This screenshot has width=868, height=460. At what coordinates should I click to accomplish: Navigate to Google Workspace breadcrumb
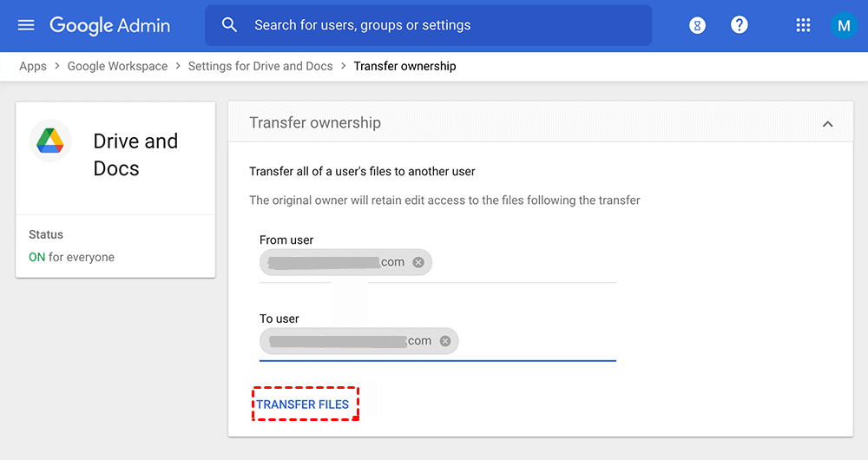click(x=117, y=66)
